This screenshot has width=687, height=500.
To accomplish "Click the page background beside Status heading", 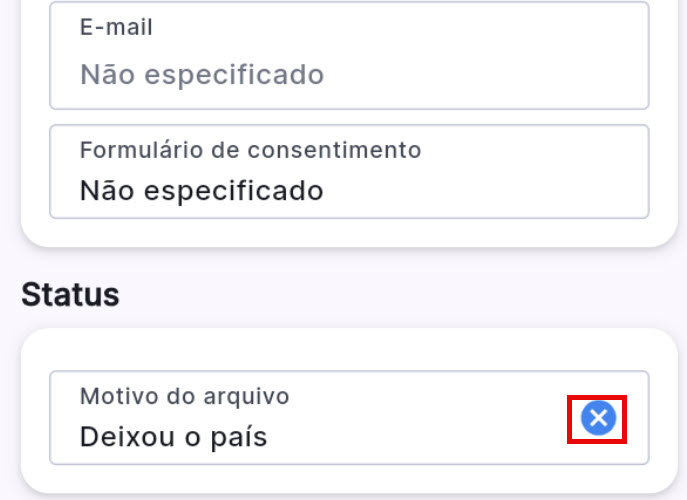I will (x=400, y=294).
